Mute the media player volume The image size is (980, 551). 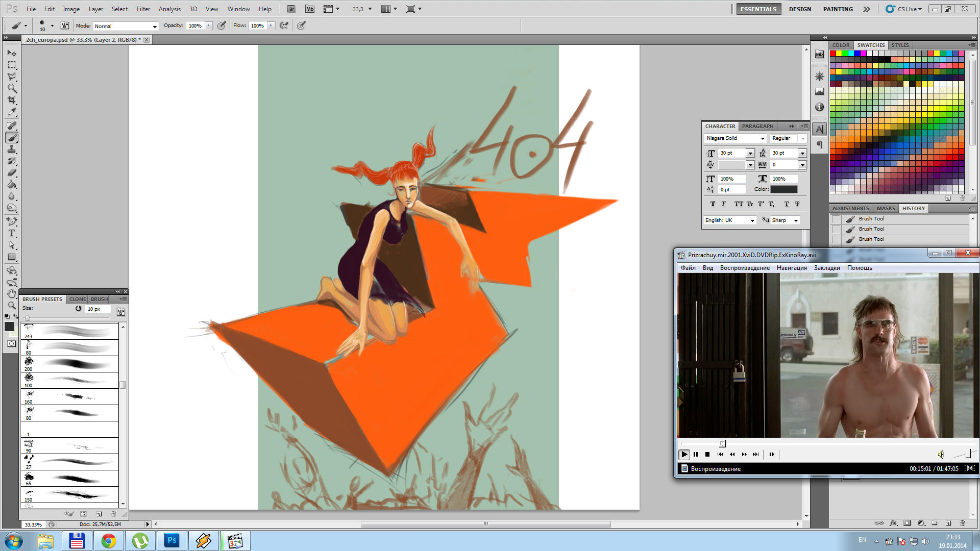940,454
